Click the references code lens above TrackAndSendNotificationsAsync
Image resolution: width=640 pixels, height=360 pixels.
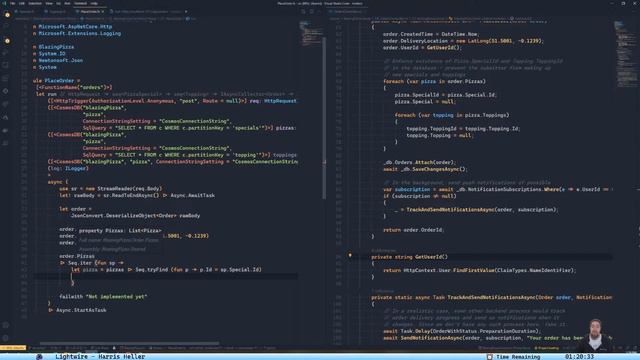click(x=382, y=291)
